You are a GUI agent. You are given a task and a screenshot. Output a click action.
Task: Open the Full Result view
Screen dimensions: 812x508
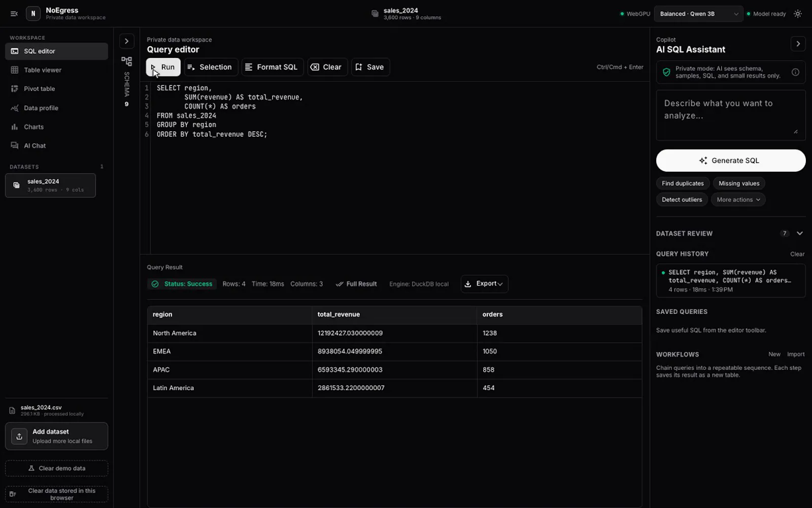pos(356,284)
